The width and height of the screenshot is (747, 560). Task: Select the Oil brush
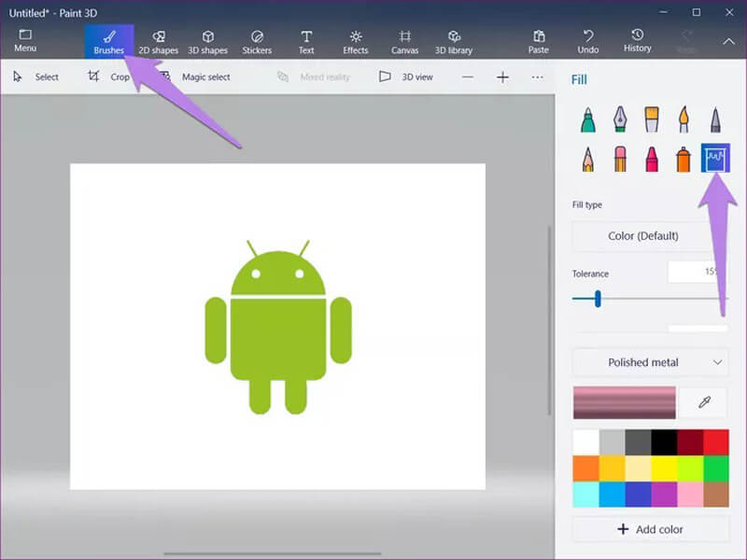click(652, 119)
